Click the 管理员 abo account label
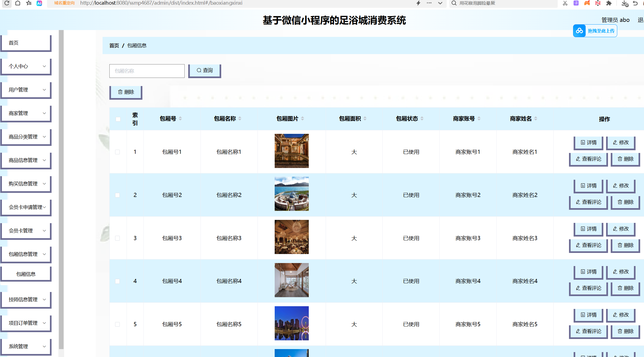Viewport: 644px width, 357px height. tap(615, 20)
